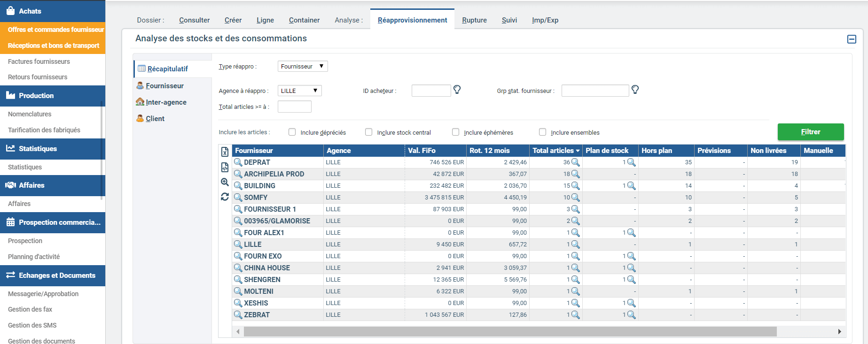
Task: Open lookup bulb for ID acheteur
Action: [x=457, y=90]
